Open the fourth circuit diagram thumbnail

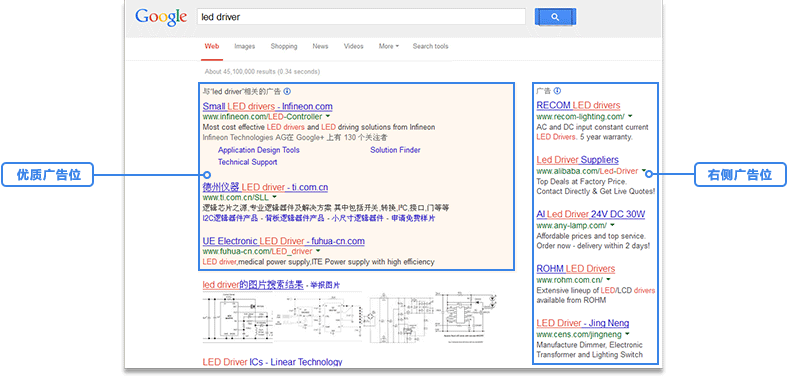467,318
